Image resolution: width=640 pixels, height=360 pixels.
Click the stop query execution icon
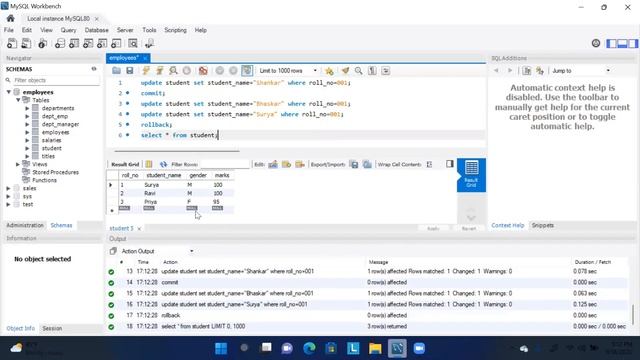tap(187, 71)
